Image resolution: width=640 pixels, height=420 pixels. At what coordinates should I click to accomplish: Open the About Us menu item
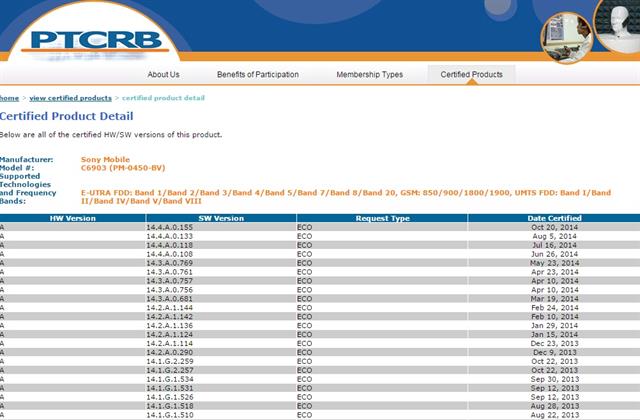coord(164,75)
